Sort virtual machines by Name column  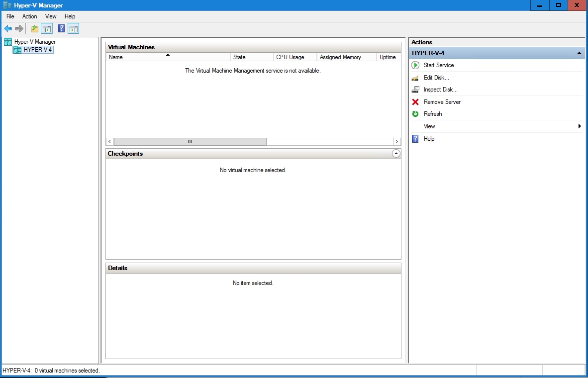(168, 57)
